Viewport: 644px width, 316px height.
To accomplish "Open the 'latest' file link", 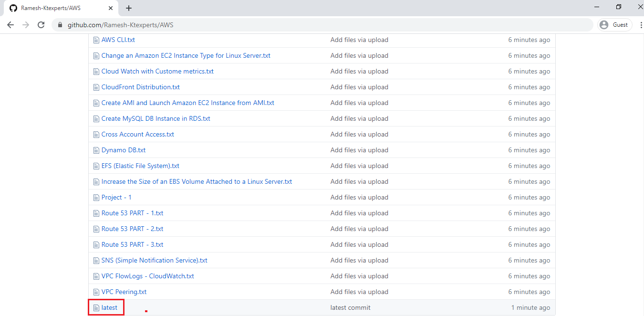I will click(x=109, y=308).
